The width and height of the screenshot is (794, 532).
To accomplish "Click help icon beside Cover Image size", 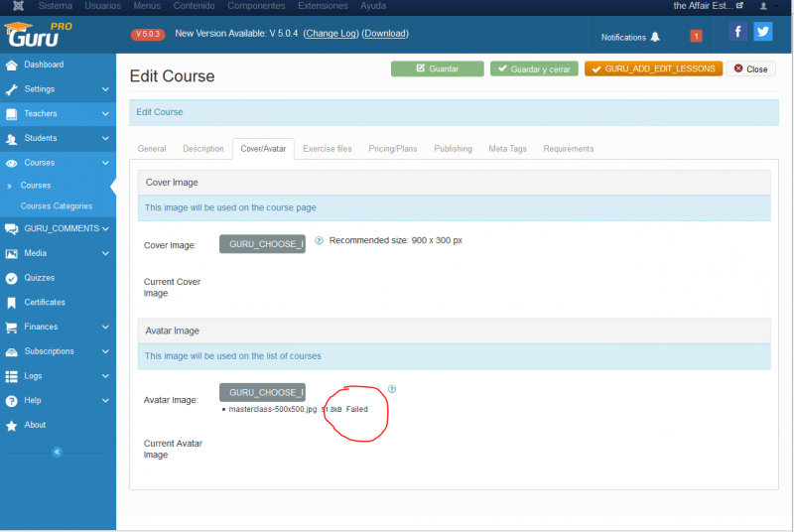I will 319,240.
